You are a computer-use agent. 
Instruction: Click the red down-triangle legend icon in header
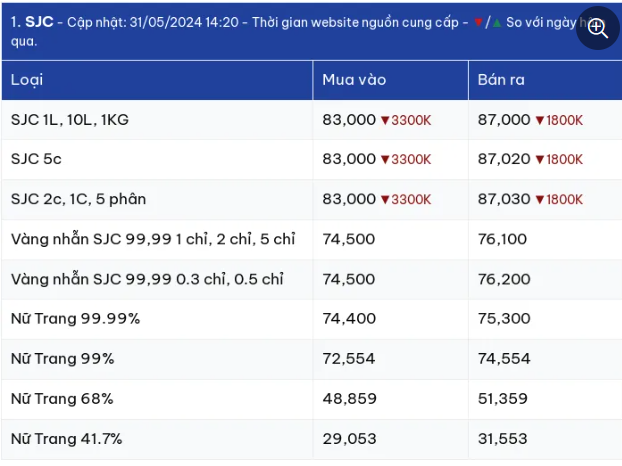478,23
